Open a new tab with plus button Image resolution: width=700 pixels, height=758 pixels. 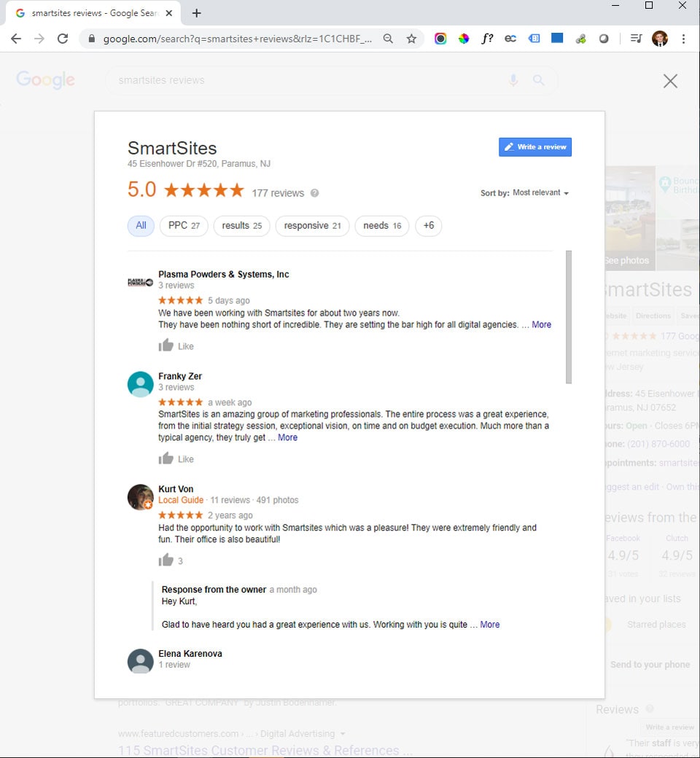tap(196, 13)
